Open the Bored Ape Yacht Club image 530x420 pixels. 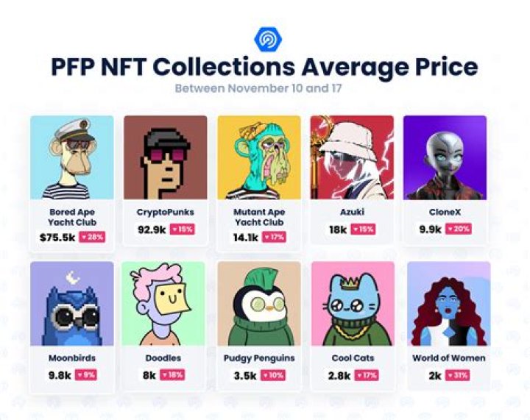point(72,157)
